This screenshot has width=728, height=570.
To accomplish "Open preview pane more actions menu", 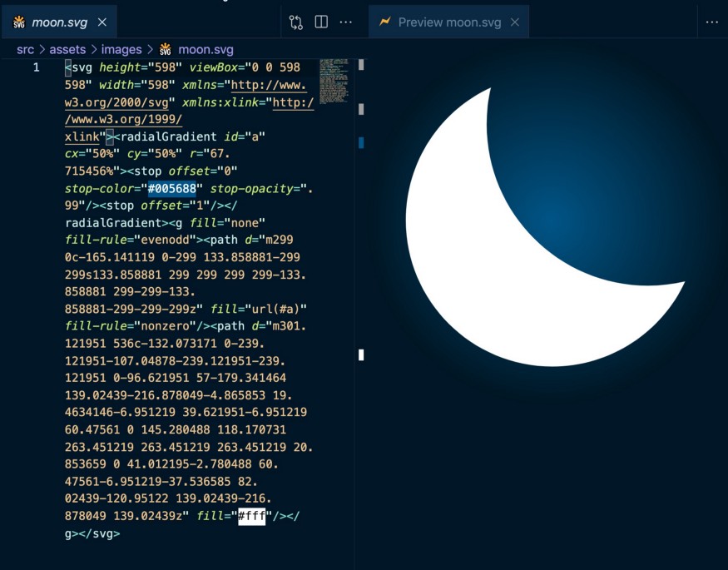I will (711, 22).
